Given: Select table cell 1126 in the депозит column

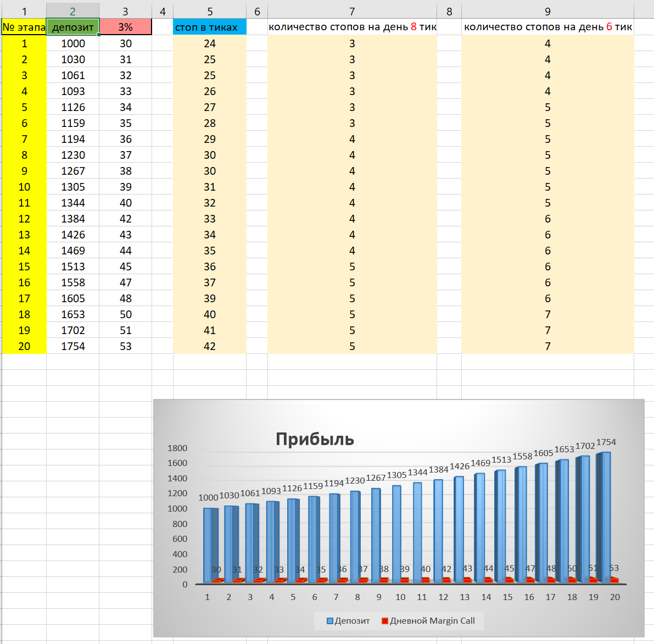Looking at the screenshot, I should [72, 107].
